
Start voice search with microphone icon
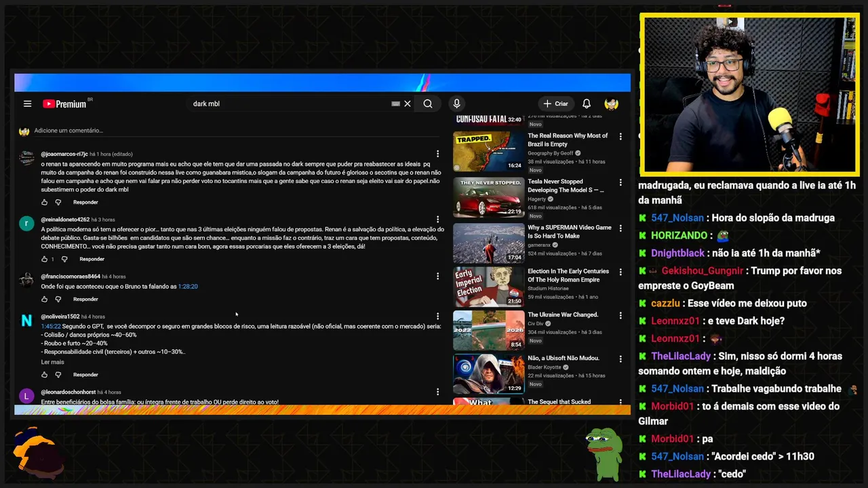click(456, 104)
